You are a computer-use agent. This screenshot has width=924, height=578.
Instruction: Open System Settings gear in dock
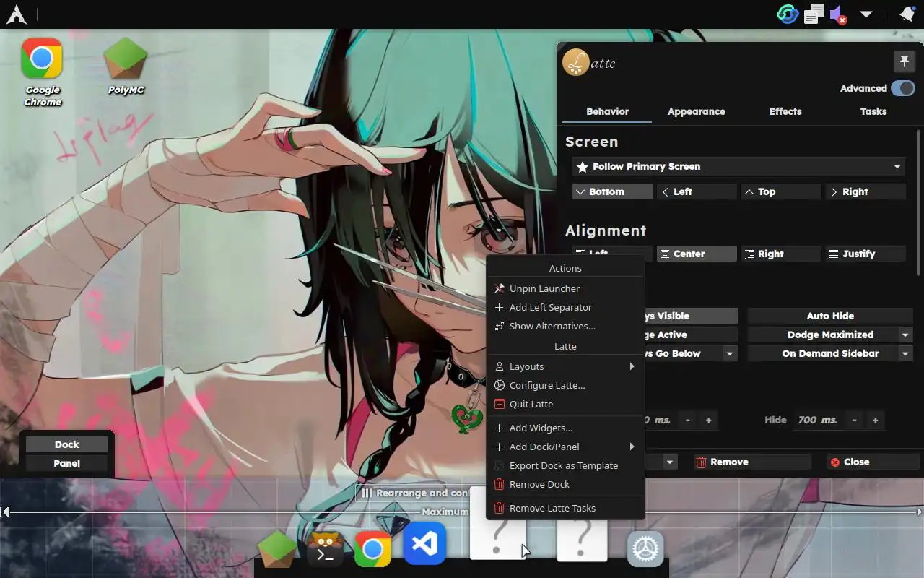(x=645, y=550)
